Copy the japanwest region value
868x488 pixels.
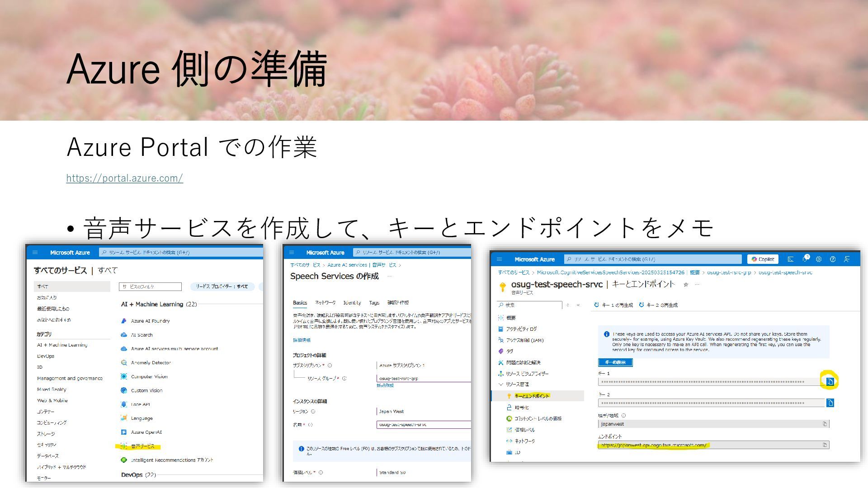point(825,424)
